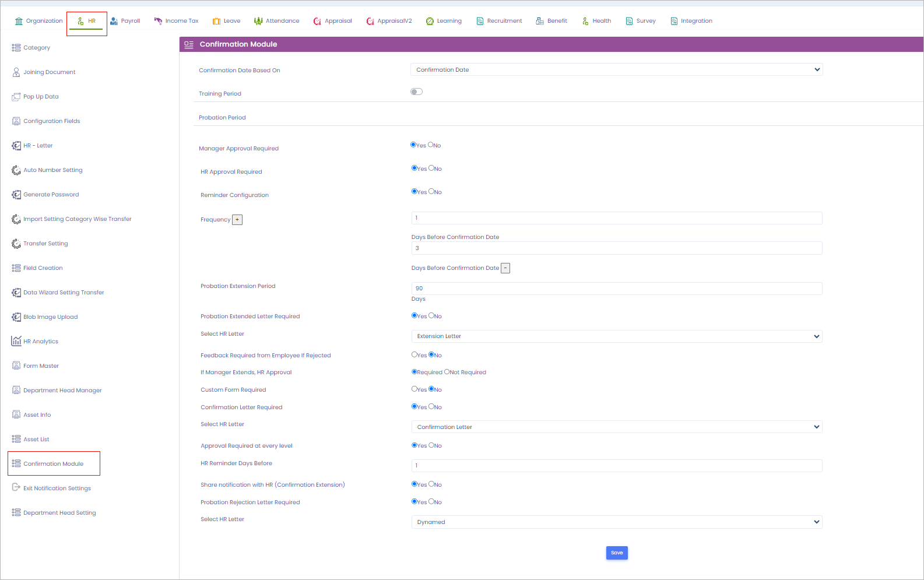The height and width of the screenshot is (580, 924).
Task: Click the Pop Up Data icon
Action: 16,97
